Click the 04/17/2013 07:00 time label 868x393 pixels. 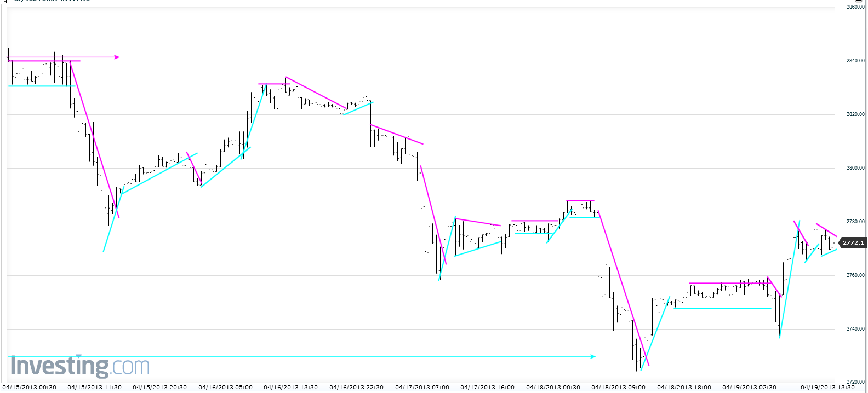coord(422,388)
